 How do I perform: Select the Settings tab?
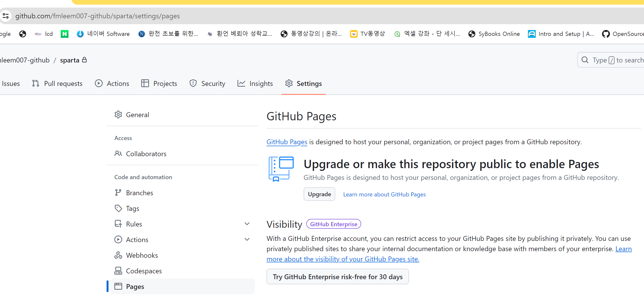304,83
